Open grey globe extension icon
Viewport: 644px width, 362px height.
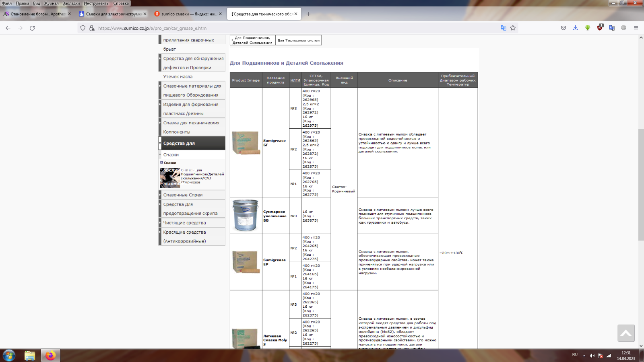(x=623, y=28)
